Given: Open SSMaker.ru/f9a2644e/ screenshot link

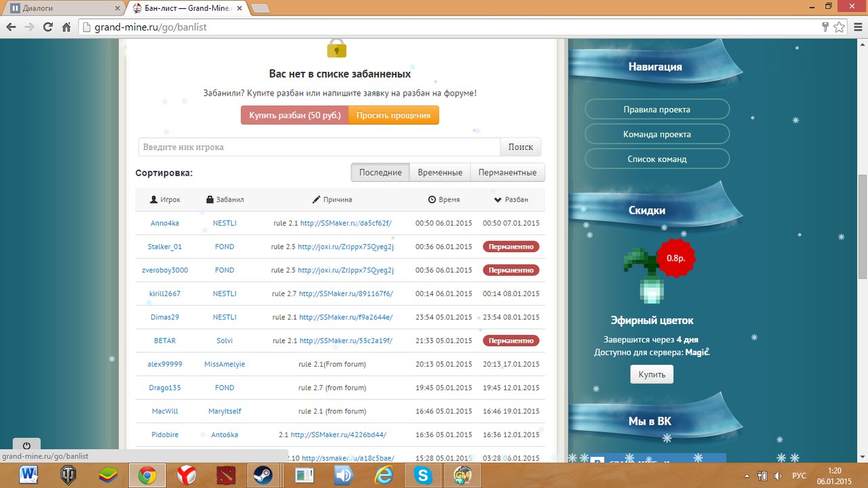Looking at the screenshot, I should point(346,317).
